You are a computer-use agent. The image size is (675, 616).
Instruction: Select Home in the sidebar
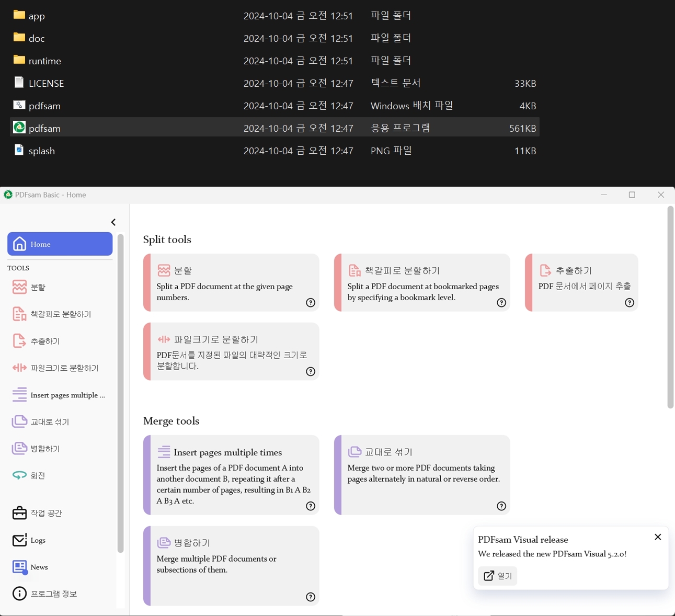[60, 244]
